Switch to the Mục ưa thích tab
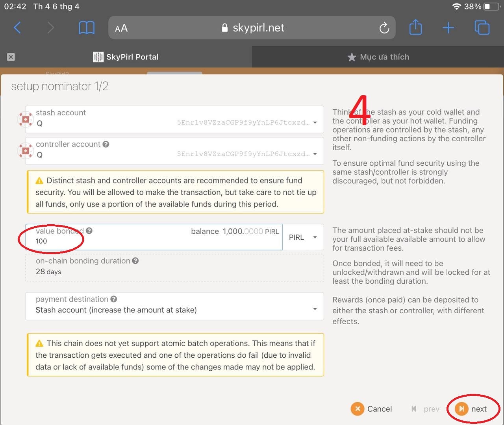 [378, 57]
